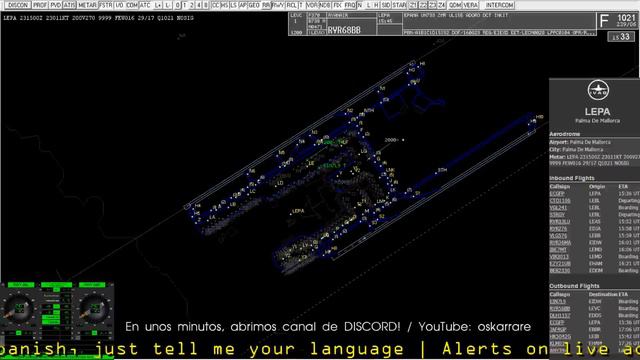The image size is (640, 360).
Task: Toggle the RCL toolbar button
Action: pos(291,5)
